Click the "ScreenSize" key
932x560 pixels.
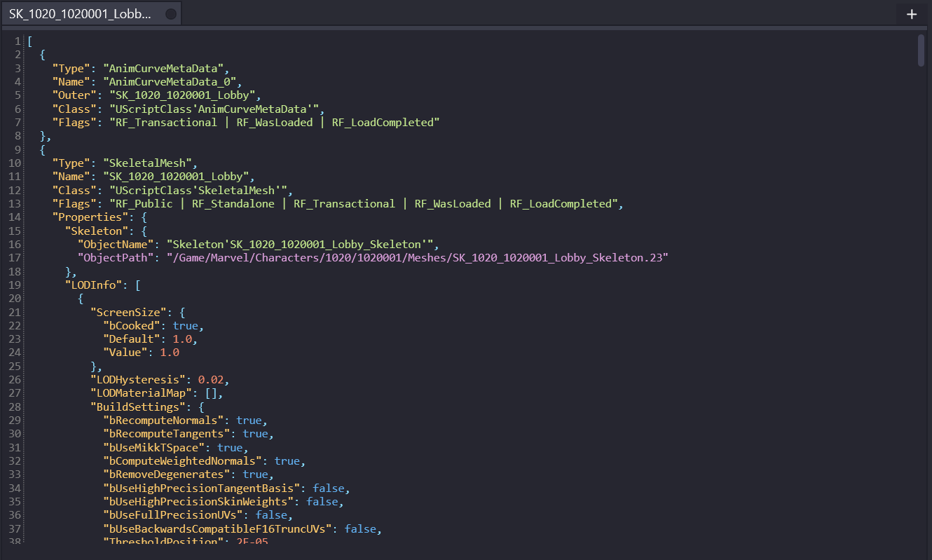coord(129,312)
